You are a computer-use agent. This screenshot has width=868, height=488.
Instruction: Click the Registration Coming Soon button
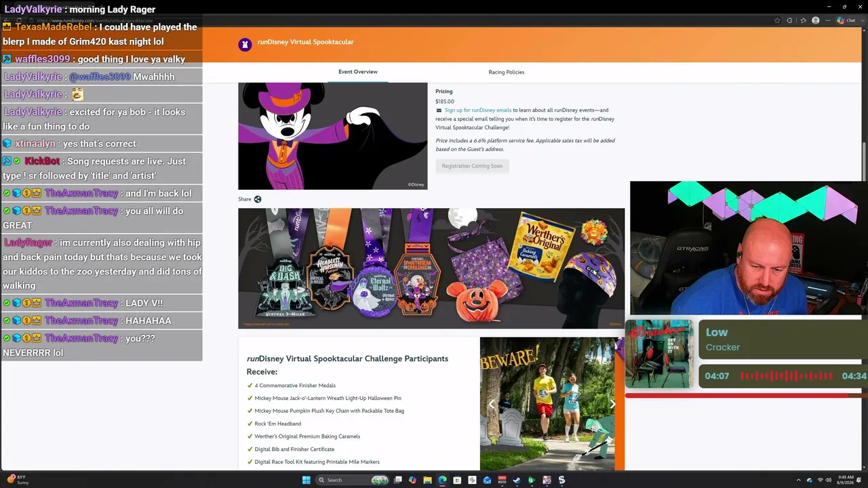pos(472,166)
